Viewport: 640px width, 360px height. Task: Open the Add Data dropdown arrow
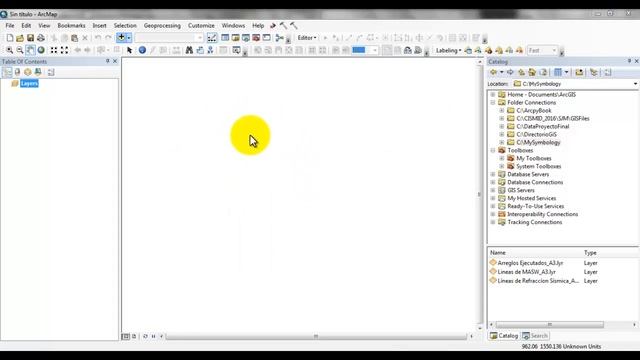(129, 38)
